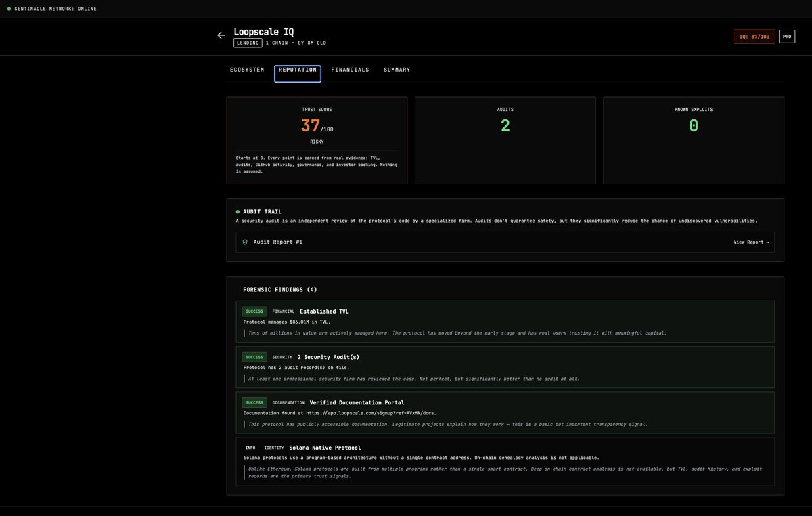Click the documentation URL text app.loopscale.com

click(x=371, y=412)
